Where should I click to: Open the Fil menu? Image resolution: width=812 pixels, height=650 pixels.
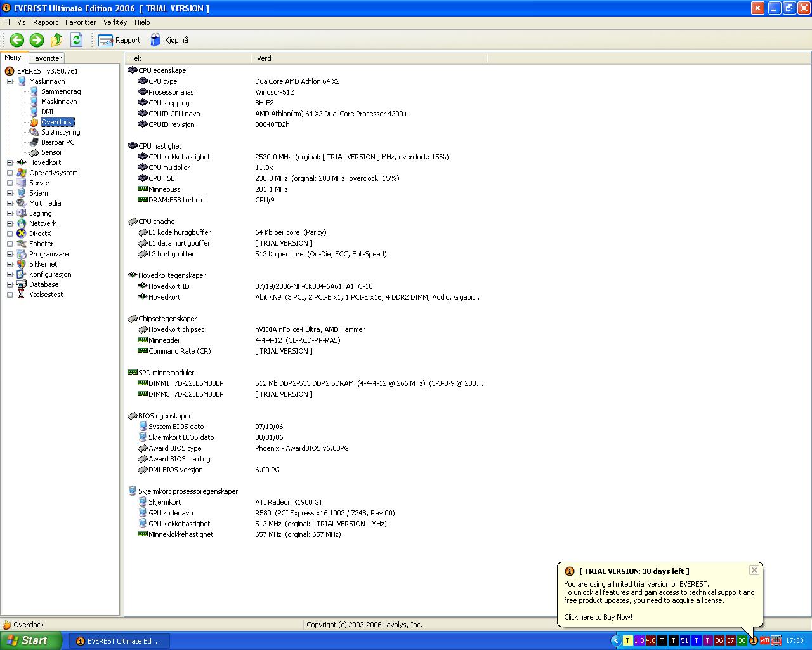tap(7, 22)
